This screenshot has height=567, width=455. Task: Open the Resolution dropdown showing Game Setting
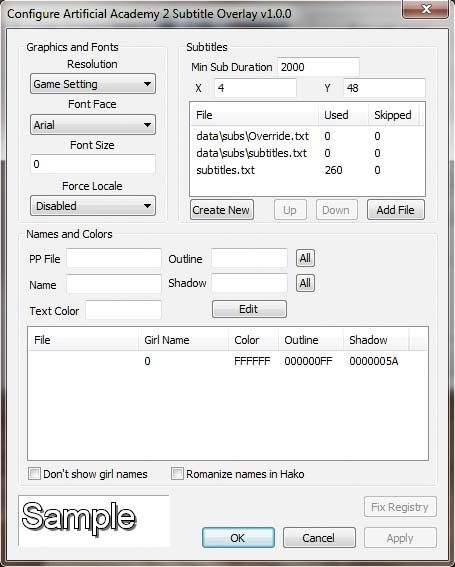pyautogui.click(x=93, y=84)
